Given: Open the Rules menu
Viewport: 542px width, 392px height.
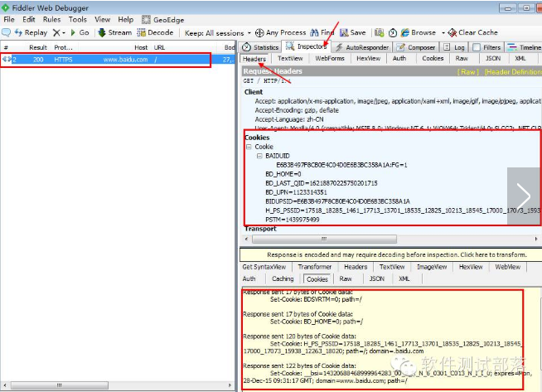Looking at the screenshot, I should [51, 19].
